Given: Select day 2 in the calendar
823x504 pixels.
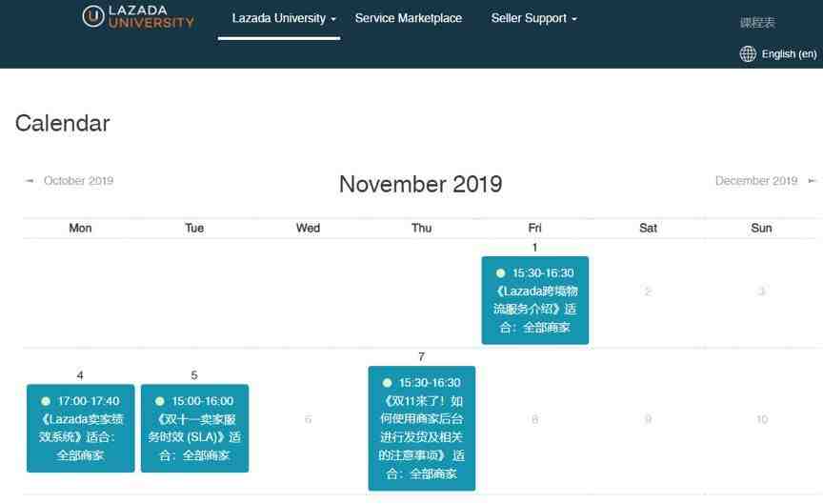Looking at the screenshot, I should point(649,292).
